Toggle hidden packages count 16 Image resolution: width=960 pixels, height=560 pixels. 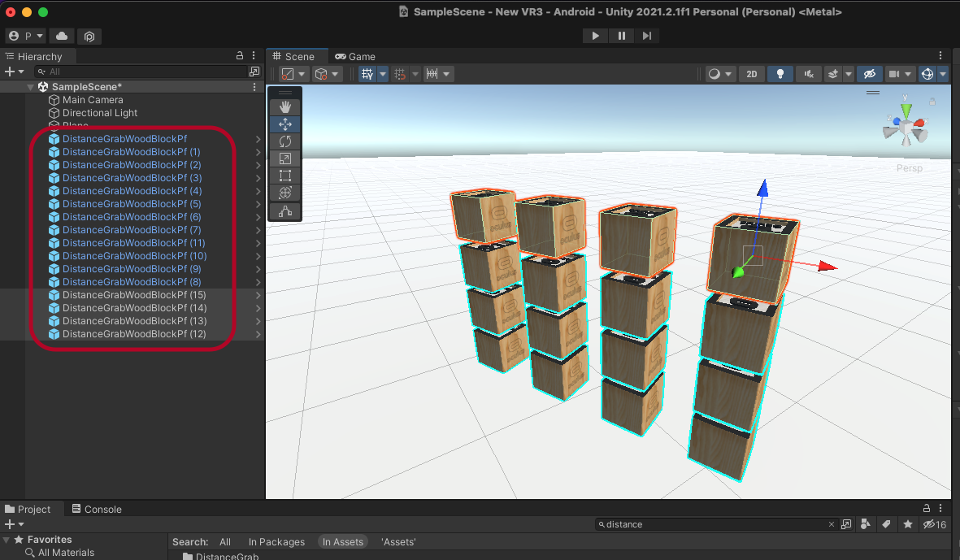935,524
